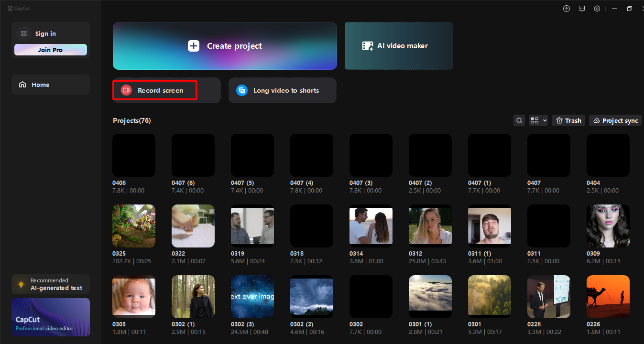Screen dimensions: 644x344
Task: Click the upload arrow icon top right
Action: pyautogui.click(x=566, y=8)
